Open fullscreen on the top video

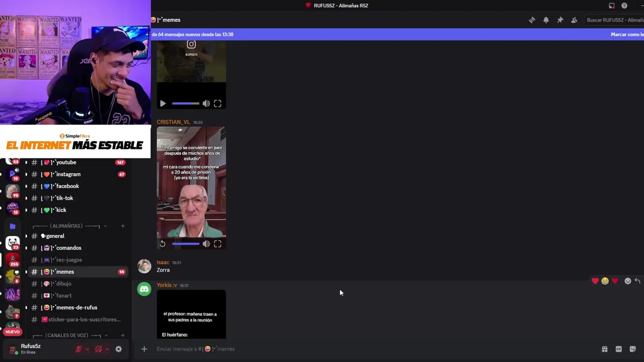coord(217,104)
